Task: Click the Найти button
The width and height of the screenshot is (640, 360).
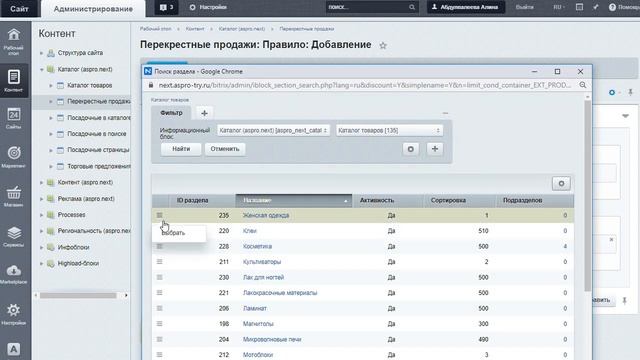Action: tap(181, 149)
